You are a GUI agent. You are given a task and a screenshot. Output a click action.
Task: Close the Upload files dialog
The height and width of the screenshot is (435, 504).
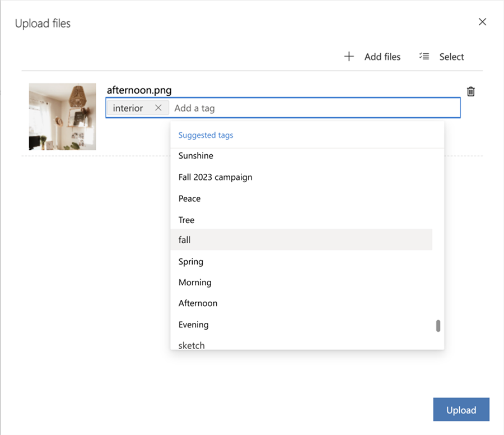click(x=482, y=22)
